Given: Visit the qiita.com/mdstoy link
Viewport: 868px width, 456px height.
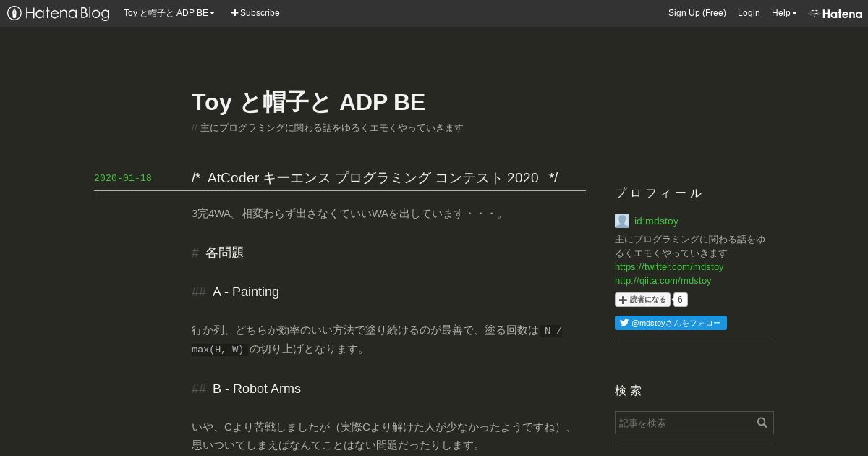Looking at the screenshot, I should pyautogui.click(x=663, y=280).
